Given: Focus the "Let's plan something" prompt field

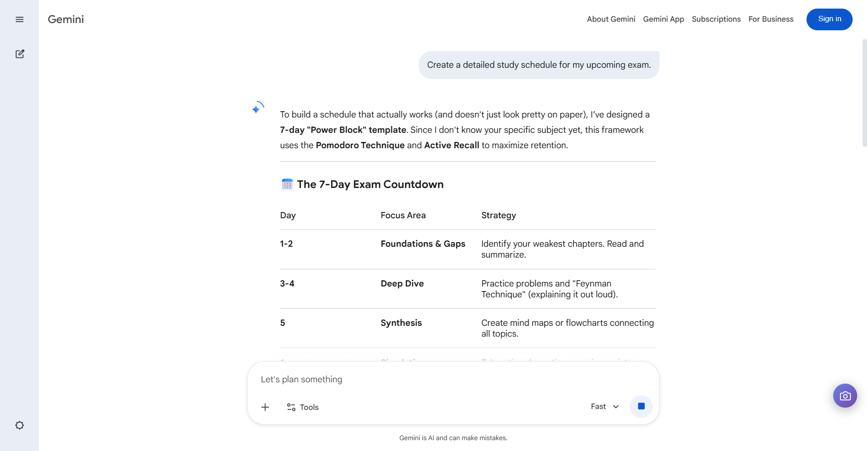Looking at the screenshot, I should click(452, 380).
